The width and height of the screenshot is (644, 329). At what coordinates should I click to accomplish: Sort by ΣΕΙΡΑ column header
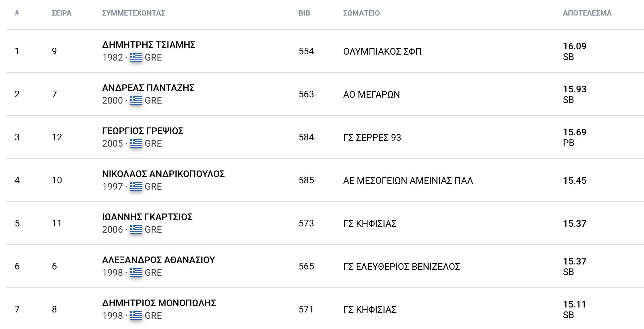click(62, 13)
